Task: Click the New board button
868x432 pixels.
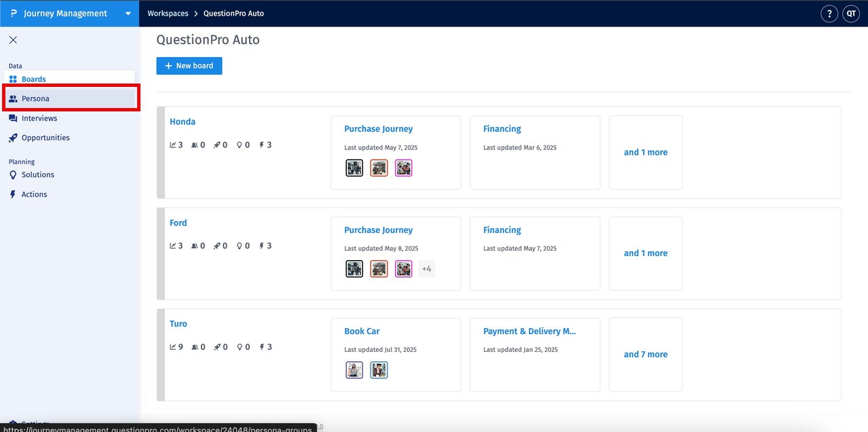Action: [189, 66]
